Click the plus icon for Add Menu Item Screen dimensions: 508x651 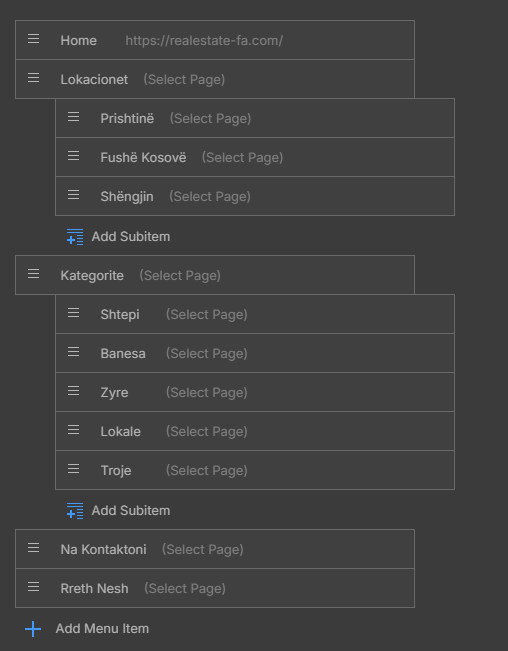(x=33, y=629)
